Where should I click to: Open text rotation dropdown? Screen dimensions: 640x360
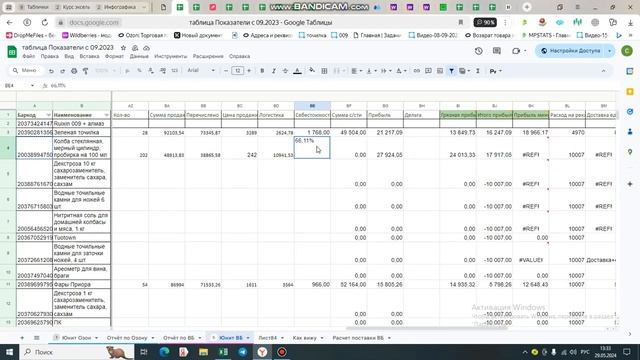[x=401, y=71]
